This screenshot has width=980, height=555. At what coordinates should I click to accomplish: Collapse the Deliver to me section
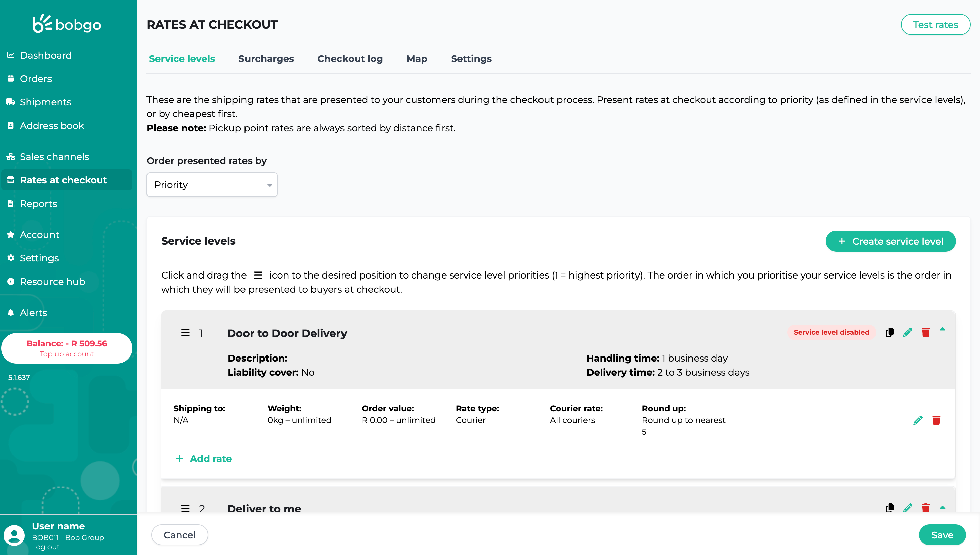pyautogui.click(x=942, y=508)
